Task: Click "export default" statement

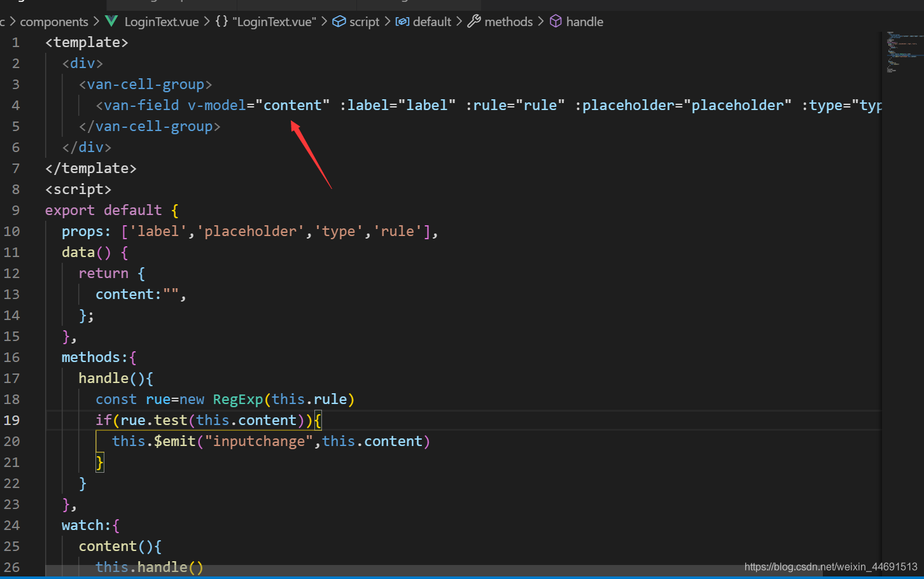Action: point(103,210)
